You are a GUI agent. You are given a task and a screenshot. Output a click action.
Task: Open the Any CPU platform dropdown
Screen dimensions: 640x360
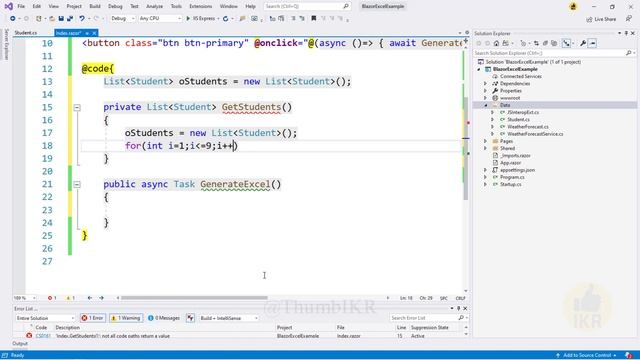pyautogui.click(x=160, y=18)
